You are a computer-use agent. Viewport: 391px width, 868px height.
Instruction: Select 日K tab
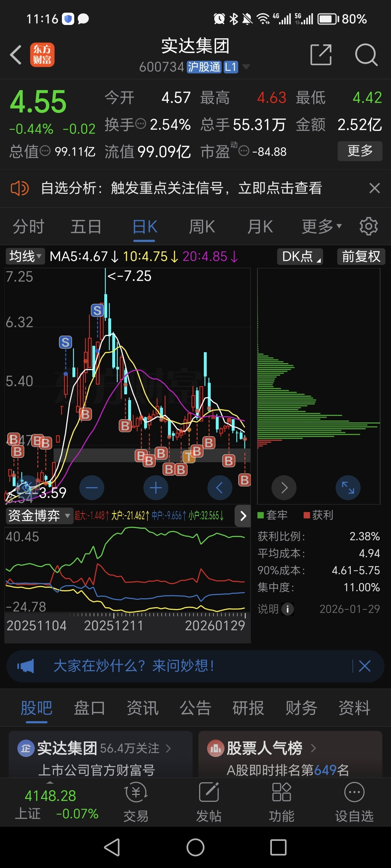pyautogui.click(x=145, y=227)
